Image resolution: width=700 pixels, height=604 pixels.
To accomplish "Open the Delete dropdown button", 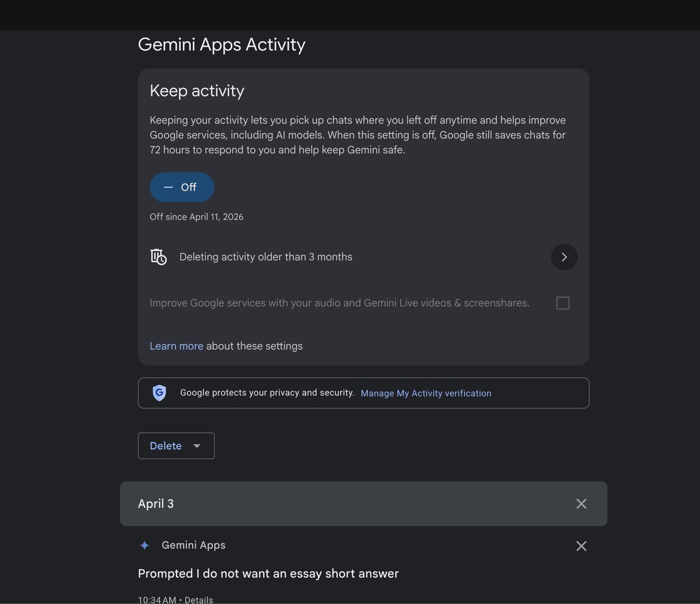I will click(x=176, y=446).
